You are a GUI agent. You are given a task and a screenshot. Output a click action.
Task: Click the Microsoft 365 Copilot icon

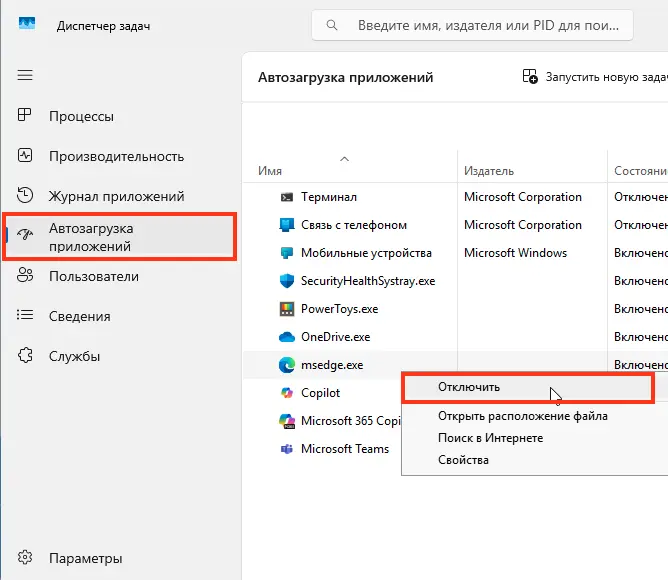coord(287,421)
